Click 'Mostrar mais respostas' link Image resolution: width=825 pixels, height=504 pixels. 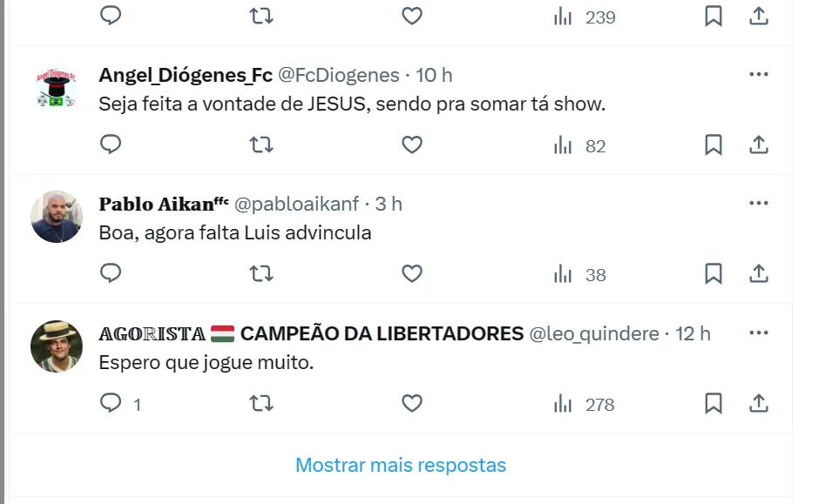(401, 465)
